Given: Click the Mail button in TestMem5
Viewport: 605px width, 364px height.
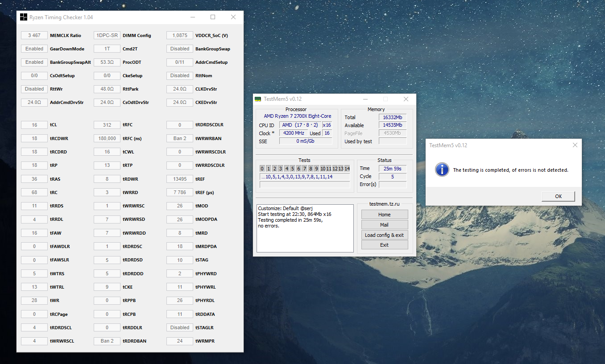Looking at the screenshot, I should tap(385, 225).
